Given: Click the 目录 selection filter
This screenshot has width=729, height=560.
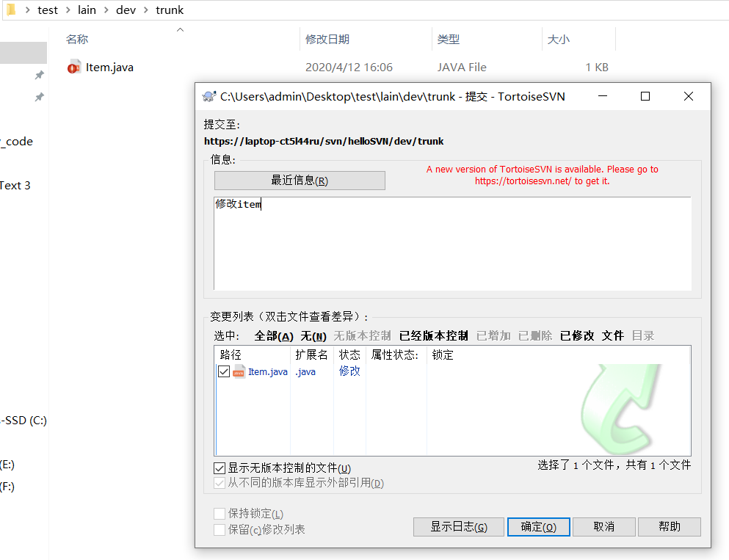Looking at the screenshot, I should tap(643, 336).
